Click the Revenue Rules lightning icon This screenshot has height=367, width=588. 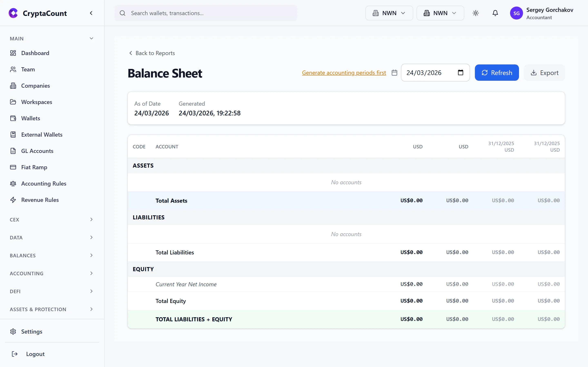[x=13, y=200]
